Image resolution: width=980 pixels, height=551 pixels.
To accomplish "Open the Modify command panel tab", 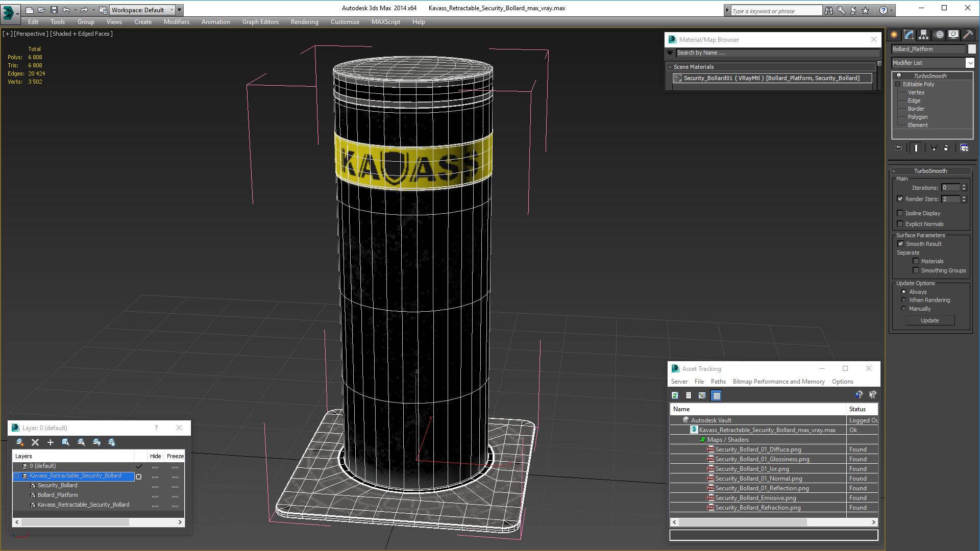I will [x=909, y=35].
